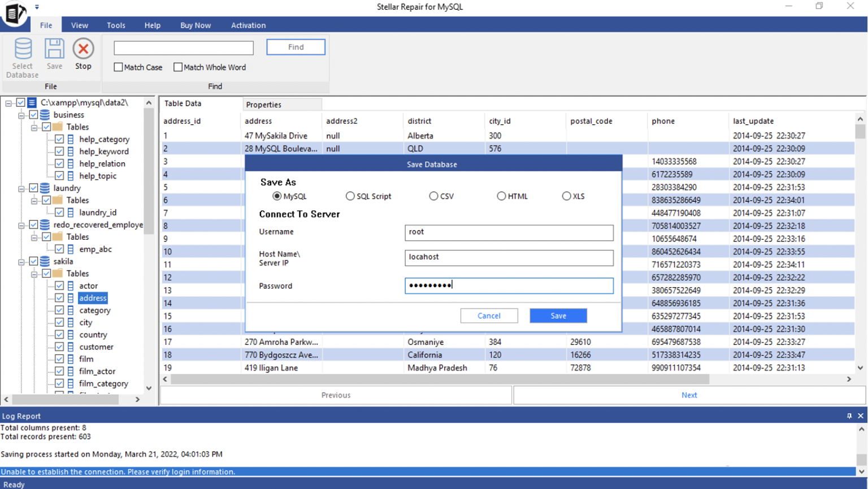Enable the Match Case checkbox

[118, 67]
